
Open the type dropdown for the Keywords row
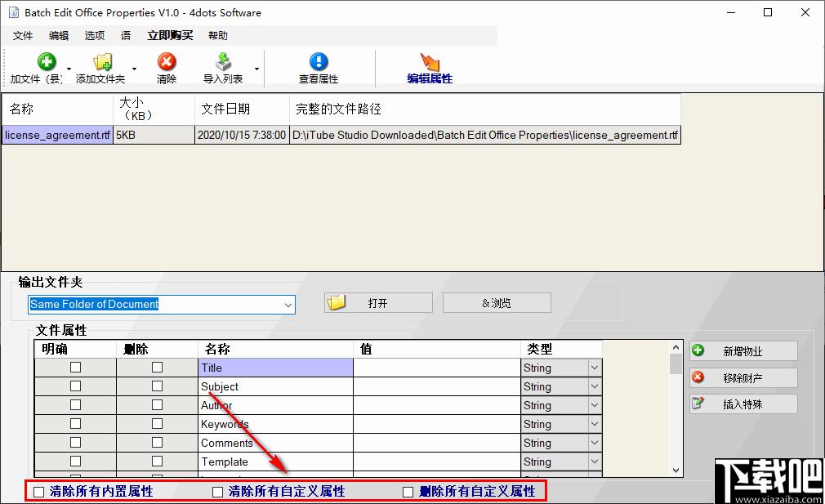click(x=595, y=424)
